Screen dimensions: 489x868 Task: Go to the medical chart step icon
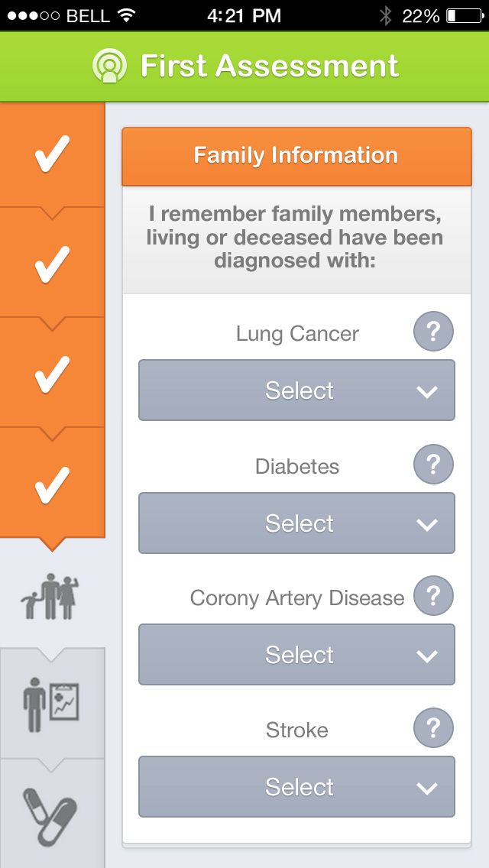(x=51, y=703)
